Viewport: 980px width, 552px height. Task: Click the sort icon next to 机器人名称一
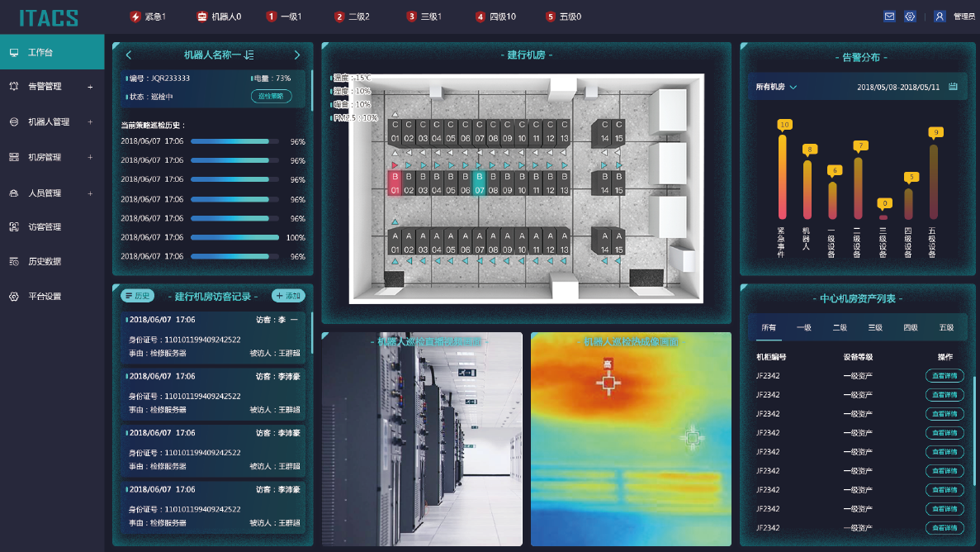pyautogui.click(x=249, y=55)
